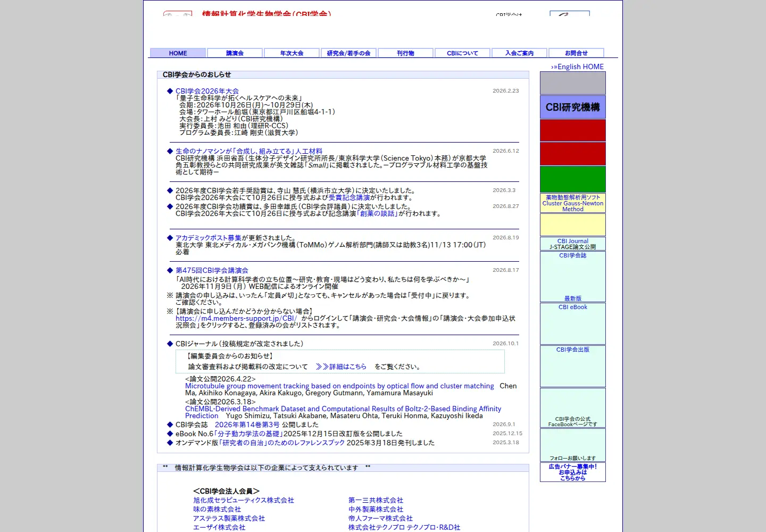Viewport: 766px width, 532px height.
Task: Click the 2026.2.23 date text
Action: coord(506,91)
